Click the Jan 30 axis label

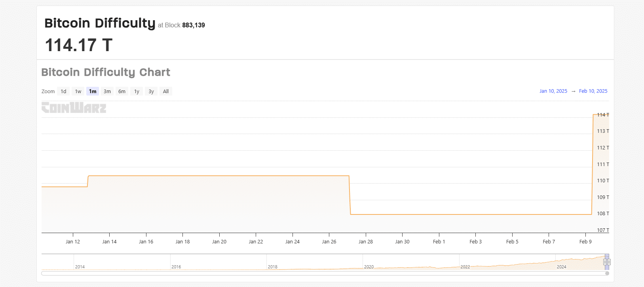[402, 241]
